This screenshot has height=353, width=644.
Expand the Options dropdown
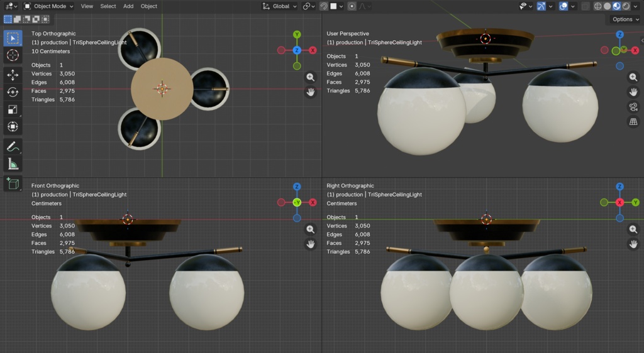point(625,19)
